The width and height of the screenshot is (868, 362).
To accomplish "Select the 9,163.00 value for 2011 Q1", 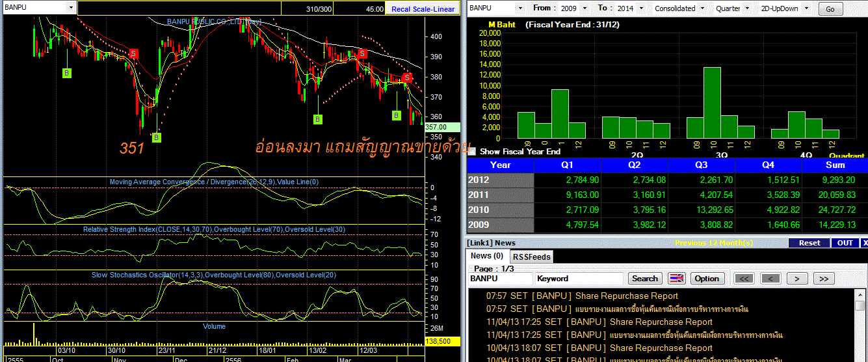I will [581, 195].
